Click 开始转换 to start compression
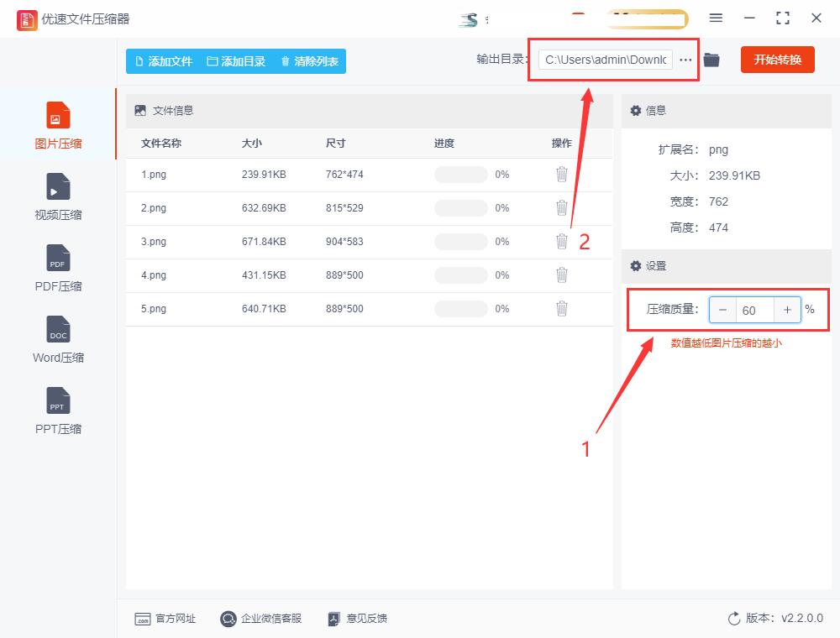This screenshot has height=638, width=840. point(777,60)
